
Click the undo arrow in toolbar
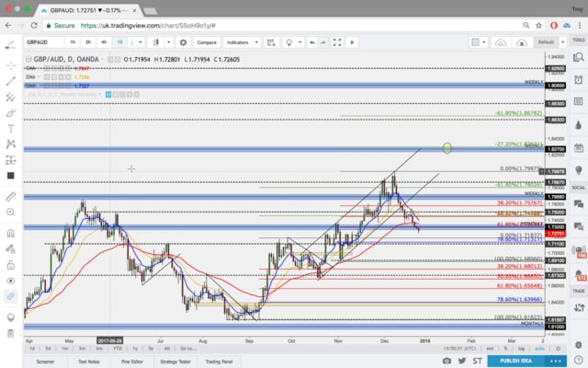(x=313, y=42)
